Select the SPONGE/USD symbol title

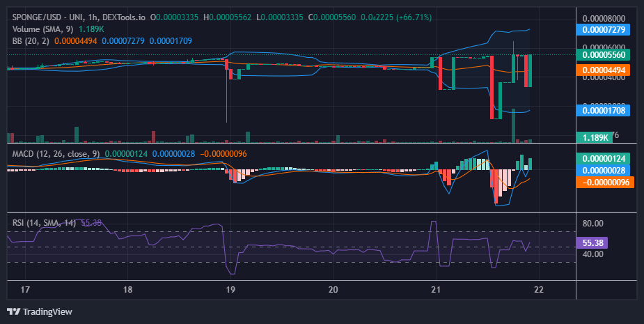[37, 17]
